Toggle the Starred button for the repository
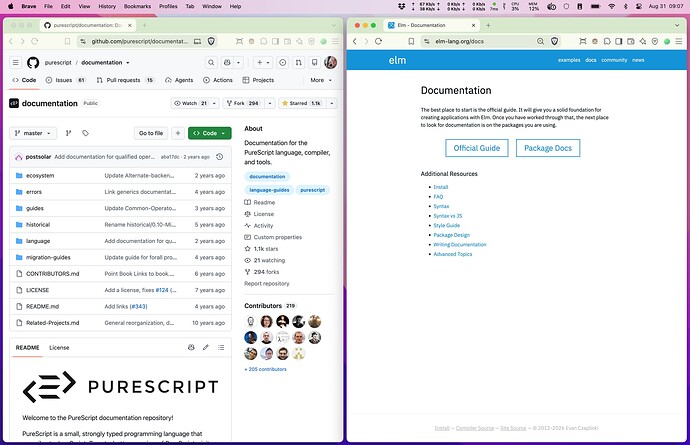This screenshot has height=445, width=690. click(x=302, y=103)
